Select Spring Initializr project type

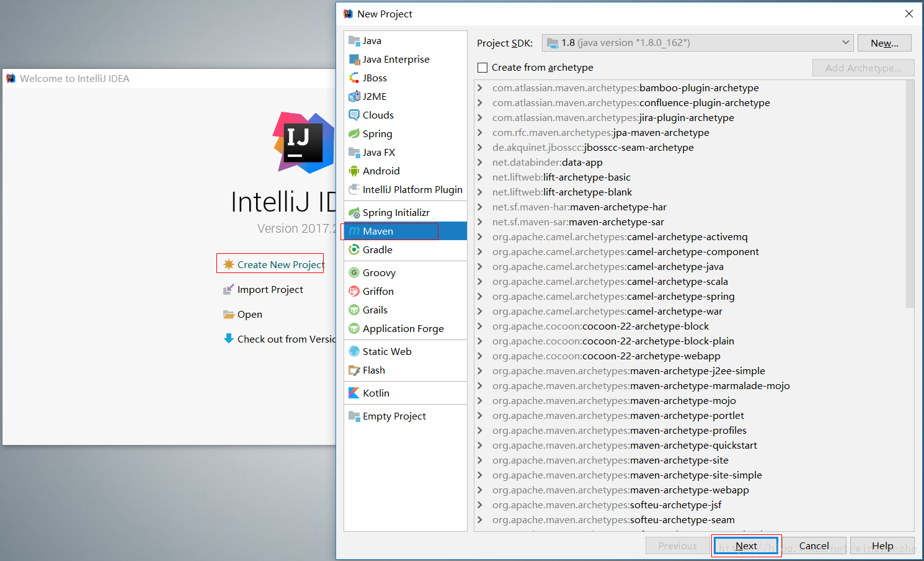coord(406,212)
